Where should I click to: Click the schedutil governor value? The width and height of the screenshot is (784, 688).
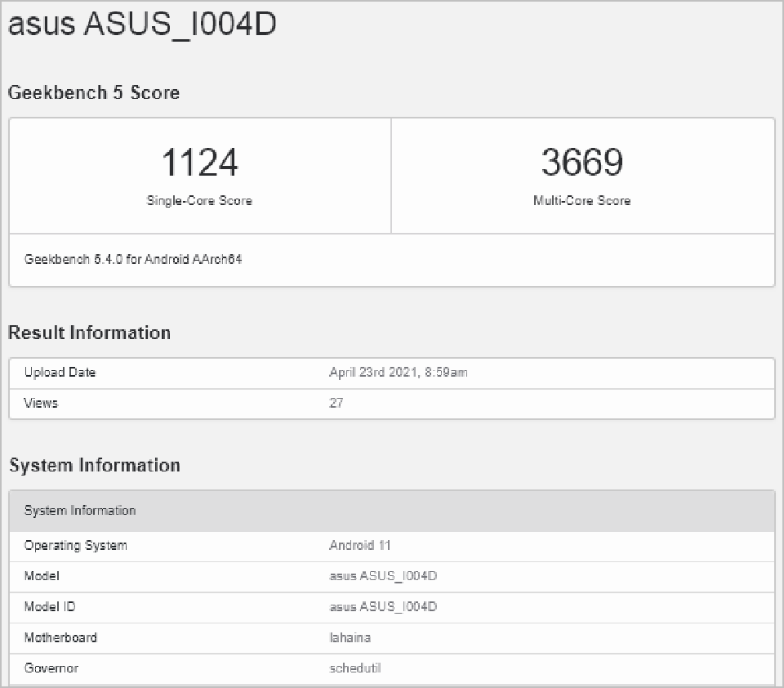tap(355, 668)
